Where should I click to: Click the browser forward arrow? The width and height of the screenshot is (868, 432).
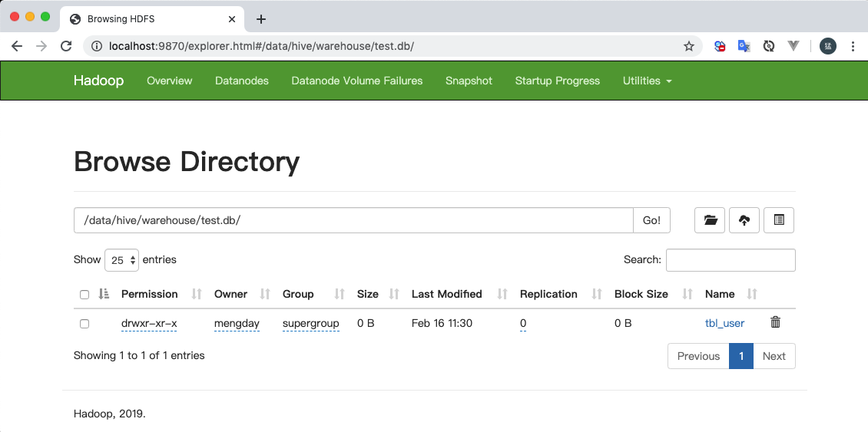click(41, 47)
